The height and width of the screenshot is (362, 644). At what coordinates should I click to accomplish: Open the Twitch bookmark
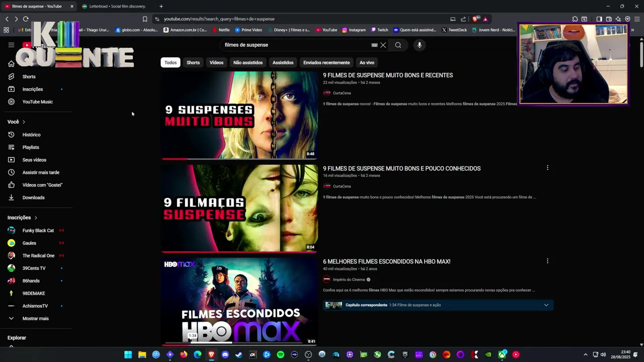379,30
